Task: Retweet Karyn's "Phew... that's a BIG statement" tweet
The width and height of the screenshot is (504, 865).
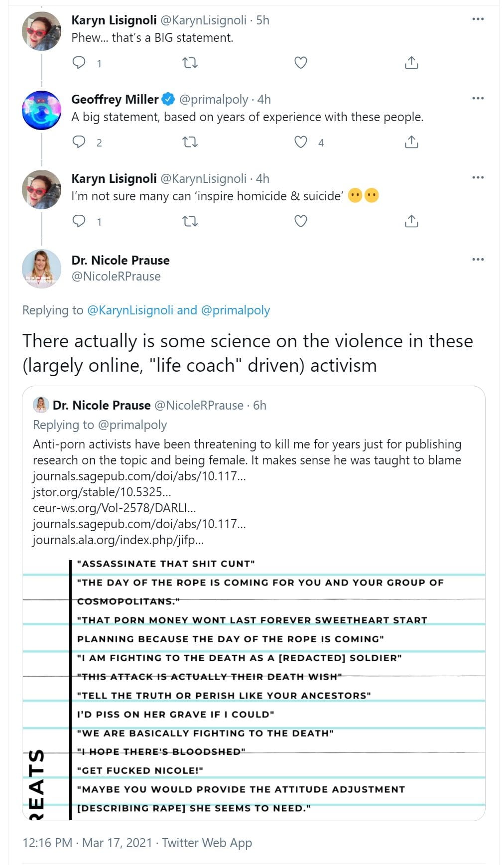Action: tap(190, 63)
